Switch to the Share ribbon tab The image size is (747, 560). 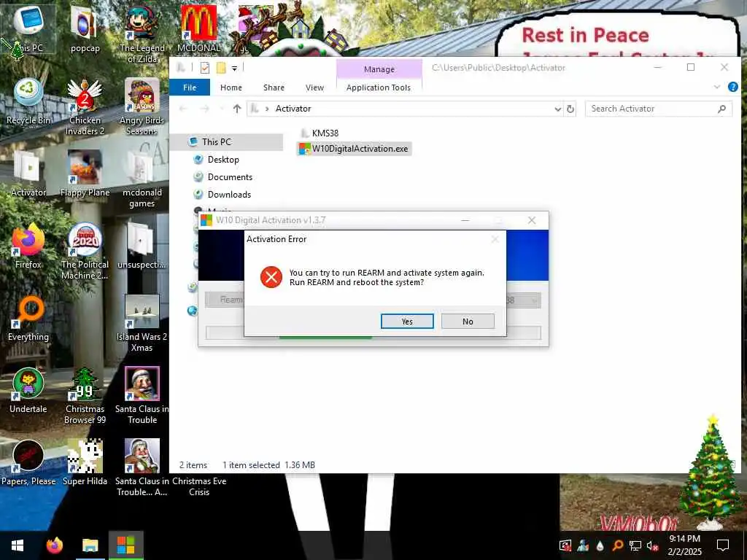point(274,87)
